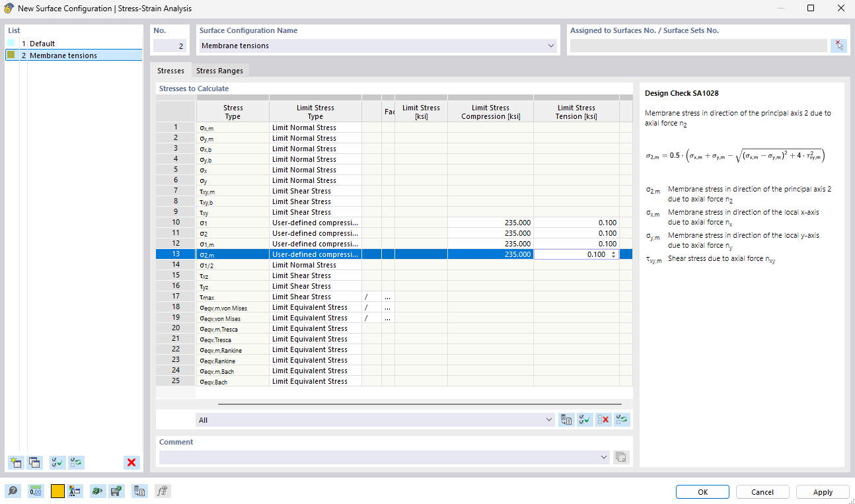The height and width of the screenshot is (504, 855).
Task: Open the All stress filter dropdown
Action: [548, 419]
